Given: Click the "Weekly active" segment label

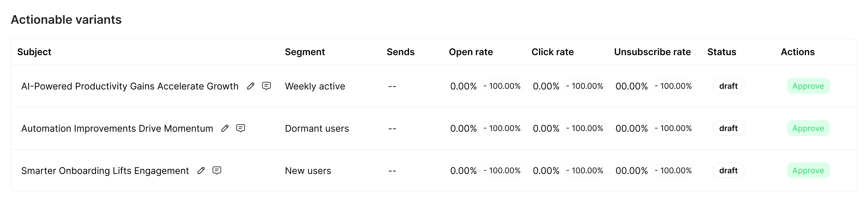Looking at the screenshot, I should tap(315, 86).
